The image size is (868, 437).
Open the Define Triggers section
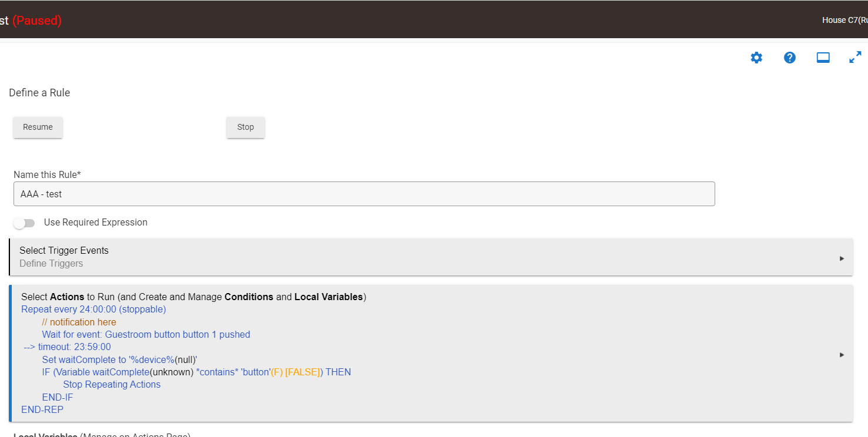click(x=51, y=264)
